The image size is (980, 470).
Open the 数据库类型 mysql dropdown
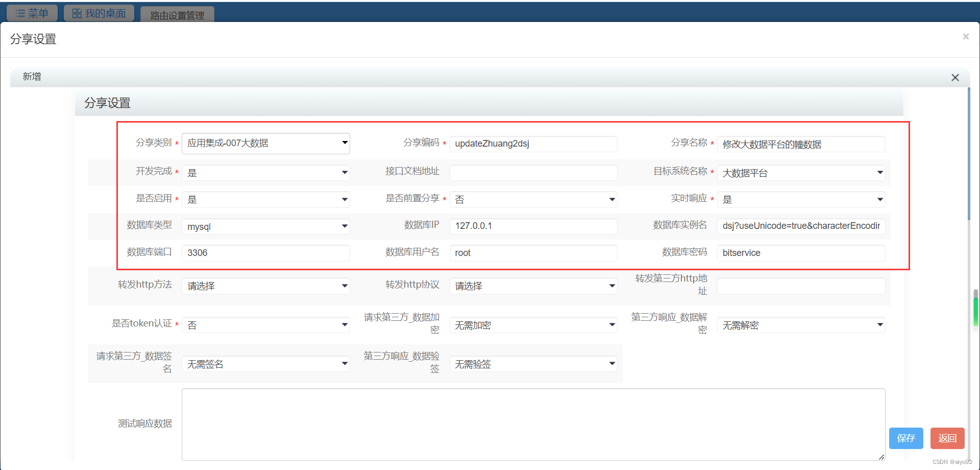[x=266, y=226]
